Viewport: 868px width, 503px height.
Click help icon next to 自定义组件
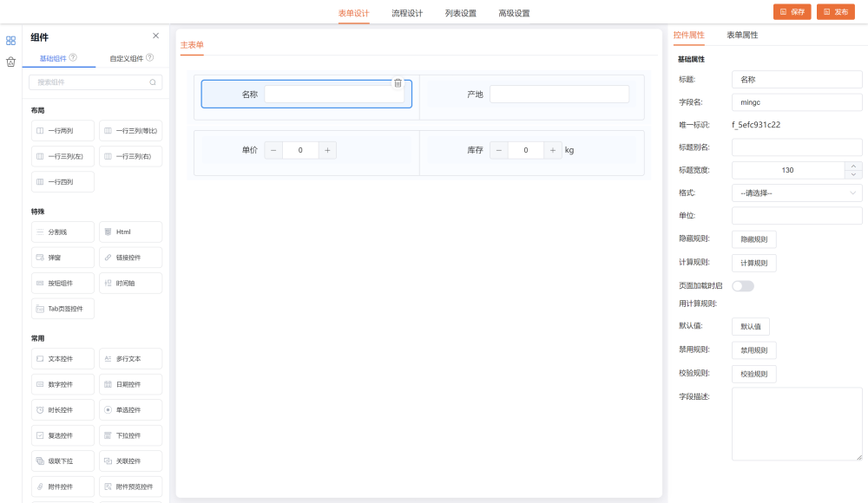pyautogui.click(x=150, y=58)
